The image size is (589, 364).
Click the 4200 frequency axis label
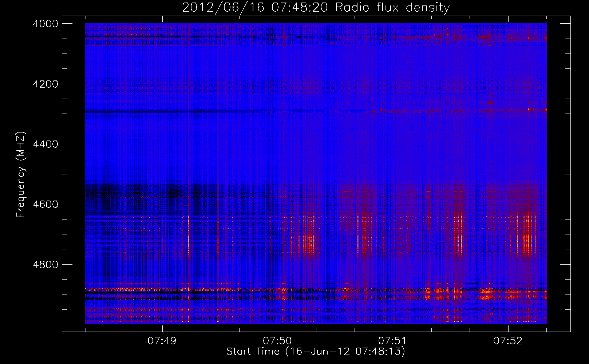tap(46, 84)
